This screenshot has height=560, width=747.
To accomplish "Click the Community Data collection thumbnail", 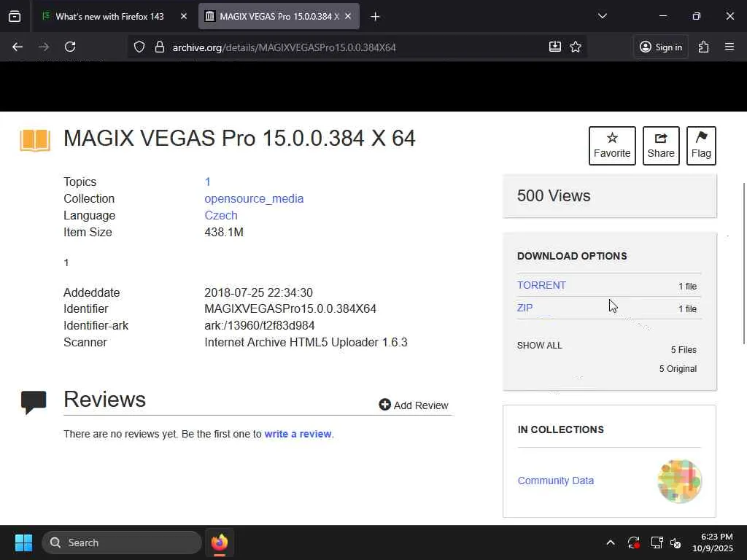I will pyautogui.click(x=679, y=481).
